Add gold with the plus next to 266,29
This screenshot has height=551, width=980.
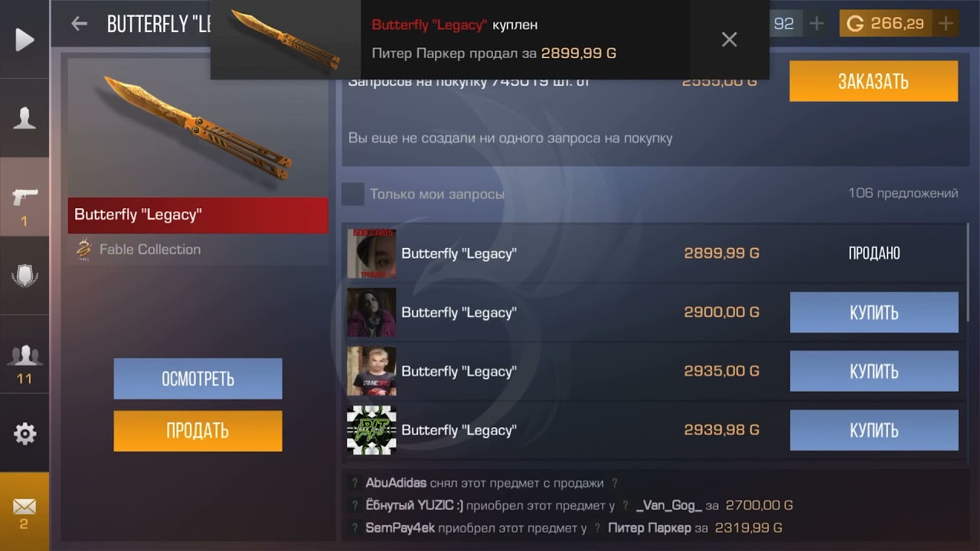[x=946, y=24]
